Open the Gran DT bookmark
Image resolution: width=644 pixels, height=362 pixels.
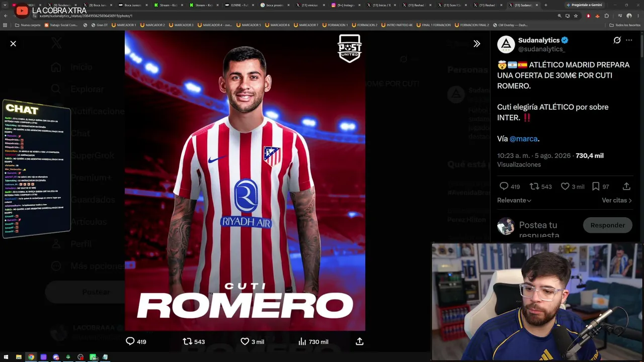coord(99,25)
